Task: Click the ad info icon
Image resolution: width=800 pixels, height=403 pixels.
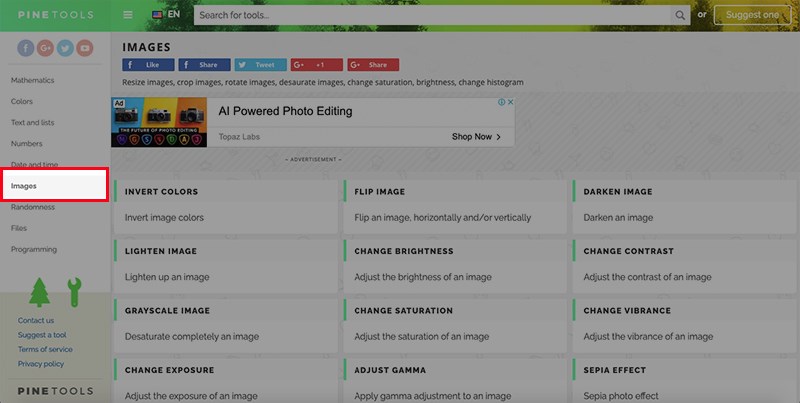Action: click(x=502, y=102)
